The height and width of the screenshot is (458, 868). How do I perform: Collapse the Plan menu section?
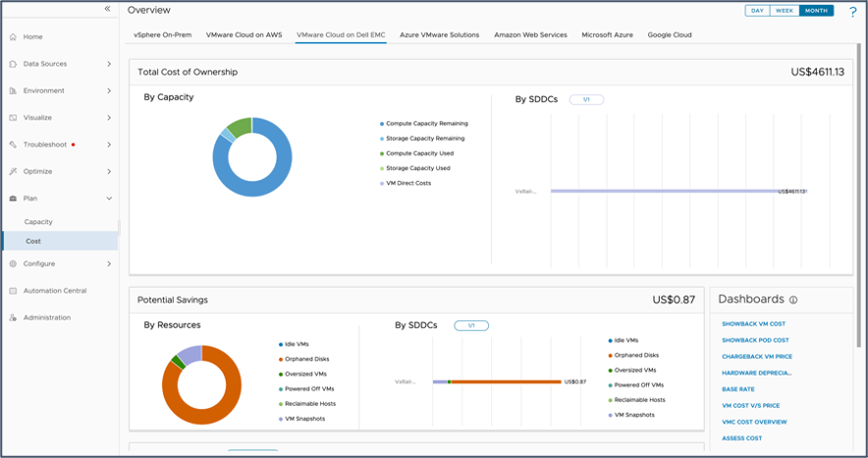(x=108, y=198)
